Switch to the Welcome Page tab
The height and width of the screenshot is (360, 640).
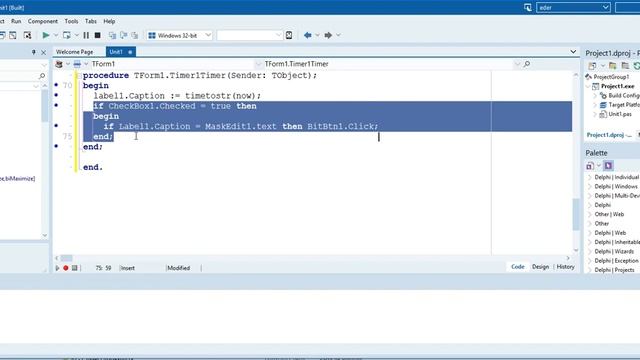tap(75, 52)
